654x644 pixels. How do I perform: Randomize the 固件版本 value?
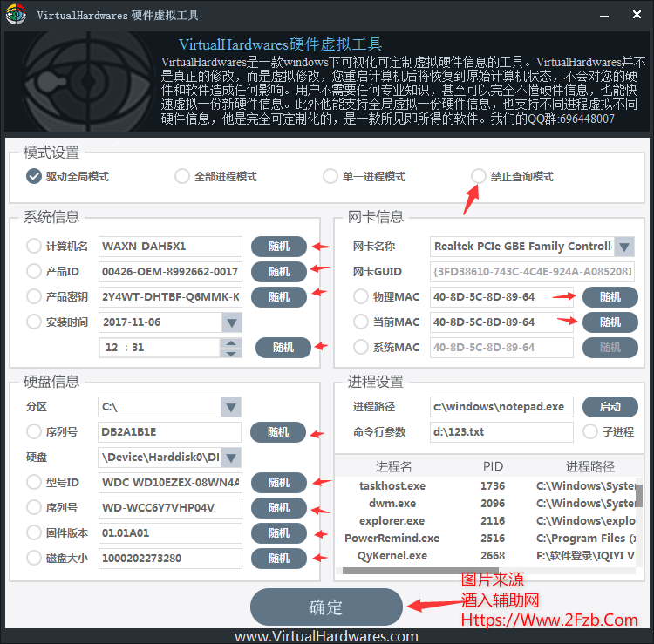click(x=279, y=533)
